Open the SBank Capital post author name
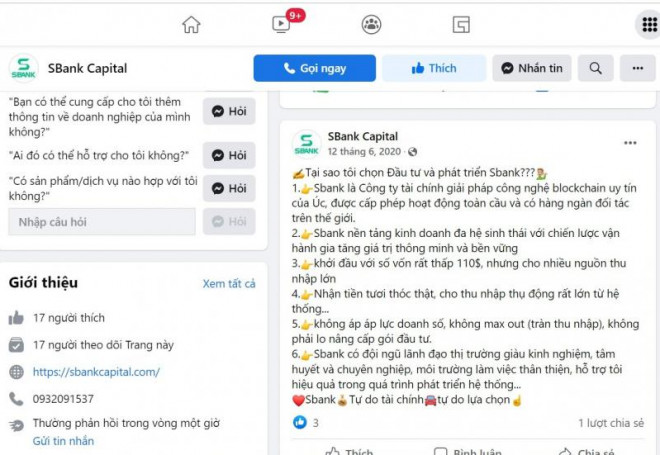 pos(362,137)
